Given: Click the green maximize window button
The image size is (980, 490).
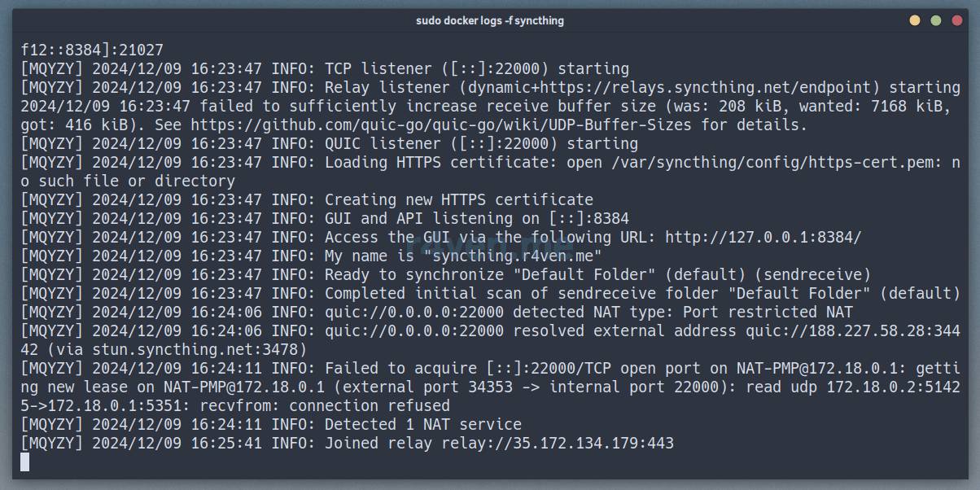Looking at the screenshot, I should click(x=936, y=20).
